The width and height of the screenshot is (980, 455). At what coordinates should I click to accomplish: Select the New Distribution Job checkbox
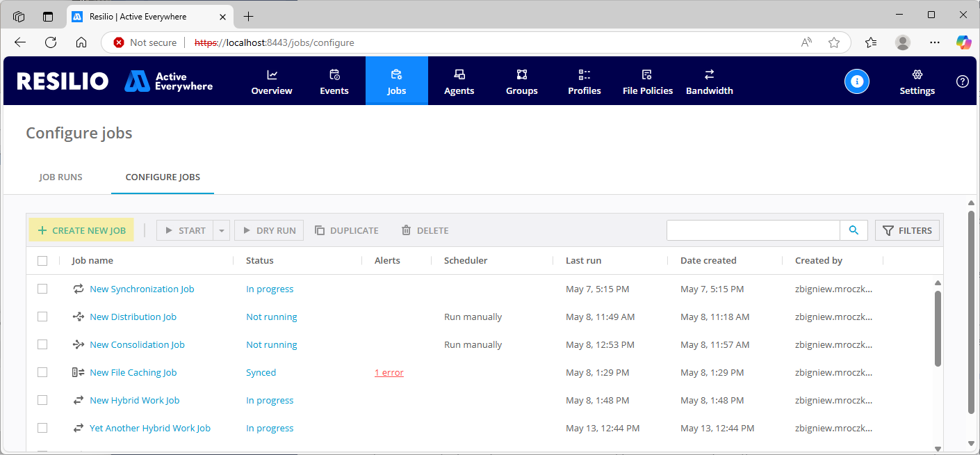click(x=42, y=317)
